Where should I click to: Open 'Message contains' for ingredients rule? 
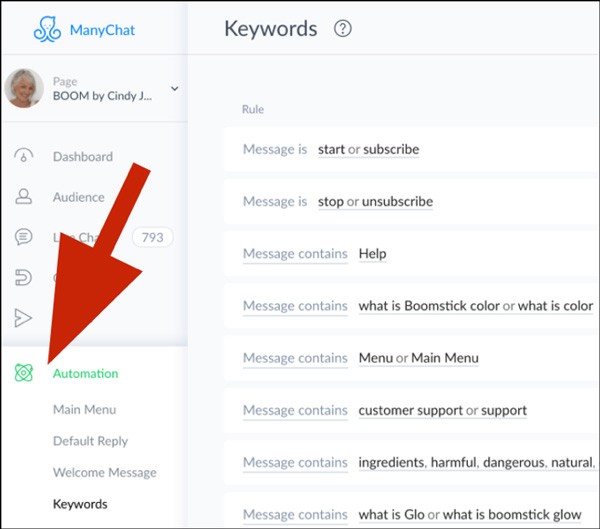pyautogui.click(x=295, y=462)
